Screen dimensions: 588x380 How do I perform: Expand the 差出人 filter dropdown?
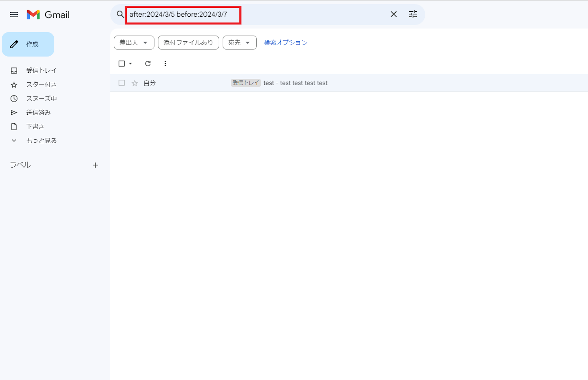click(x=134, y=43)
